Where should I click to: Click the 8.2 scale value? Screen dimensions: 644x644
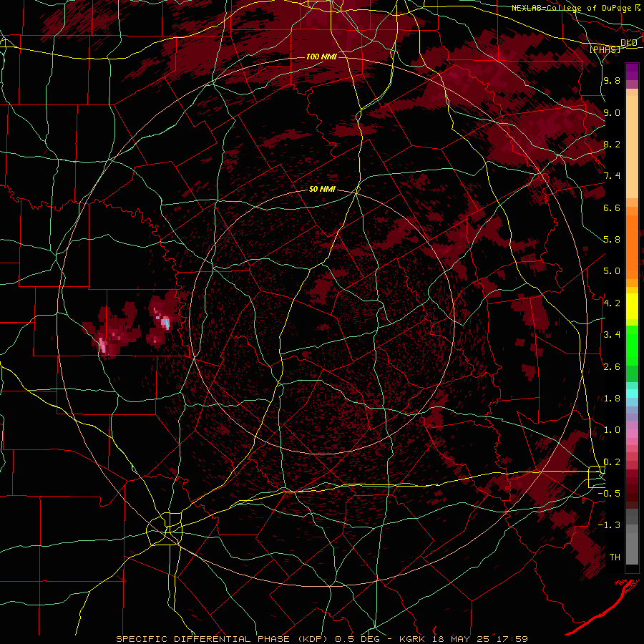612,144
